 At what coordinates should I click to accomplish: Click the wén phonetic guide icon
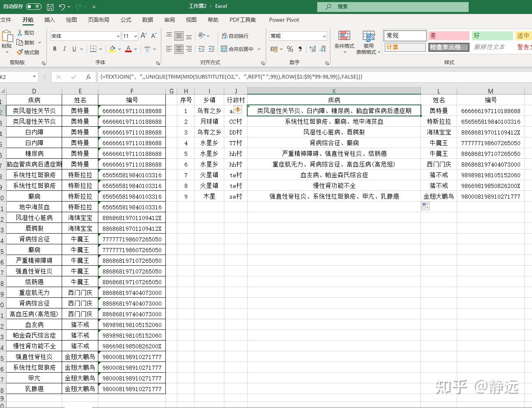coord(147,49)
